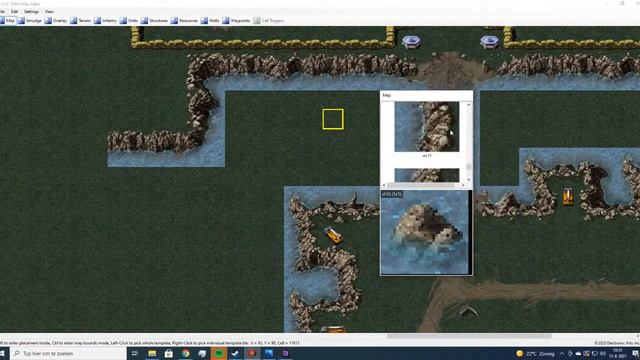The height and width of the screenshot is (360, 640).
Task: Open the File menu
Action: click(2, 11)
